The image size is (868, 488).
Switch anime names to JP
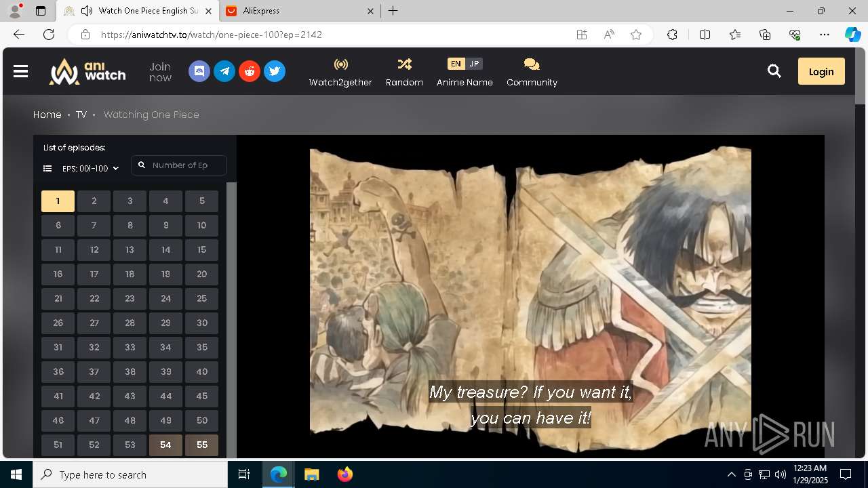pos(474,64)
